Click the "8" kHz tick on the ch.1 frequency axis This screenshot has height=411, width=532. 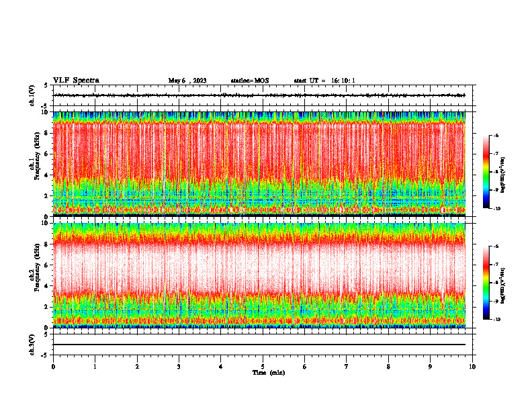(x=46, y=133)
